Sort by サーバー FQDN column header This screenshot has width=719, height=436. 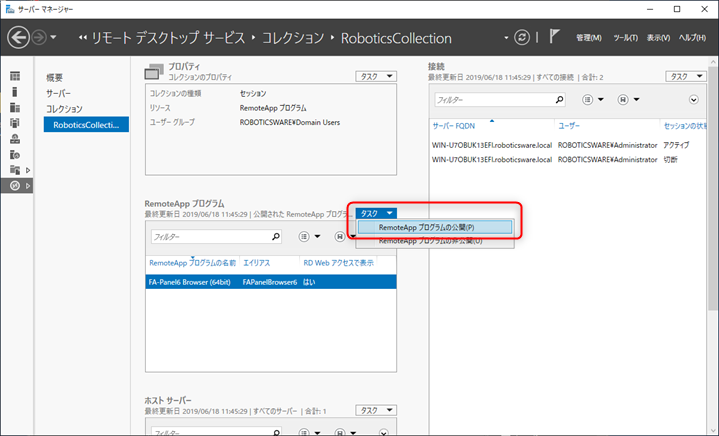492,126
